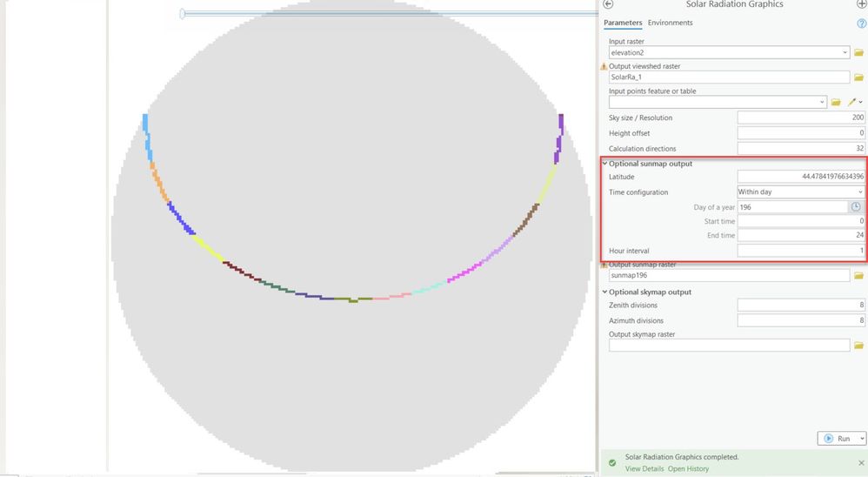Image resolution: width=868 pixels, height=477 pixels.
Task: Click the Sky size / Resolution field
Action: (801, 118)
